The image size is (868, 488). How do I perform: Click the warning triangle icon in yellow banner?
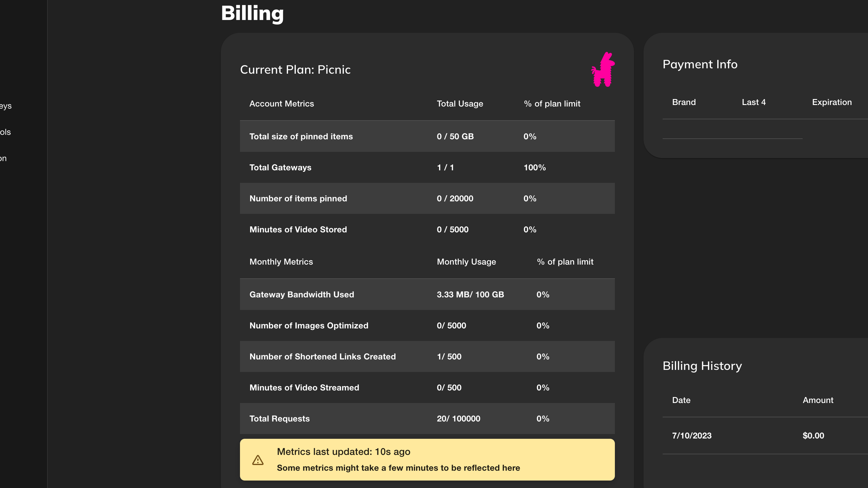pos(258,460)
